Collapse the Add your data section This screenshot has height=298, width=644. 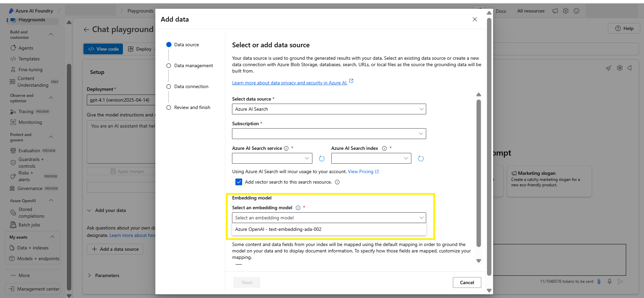tap(89, 210)
